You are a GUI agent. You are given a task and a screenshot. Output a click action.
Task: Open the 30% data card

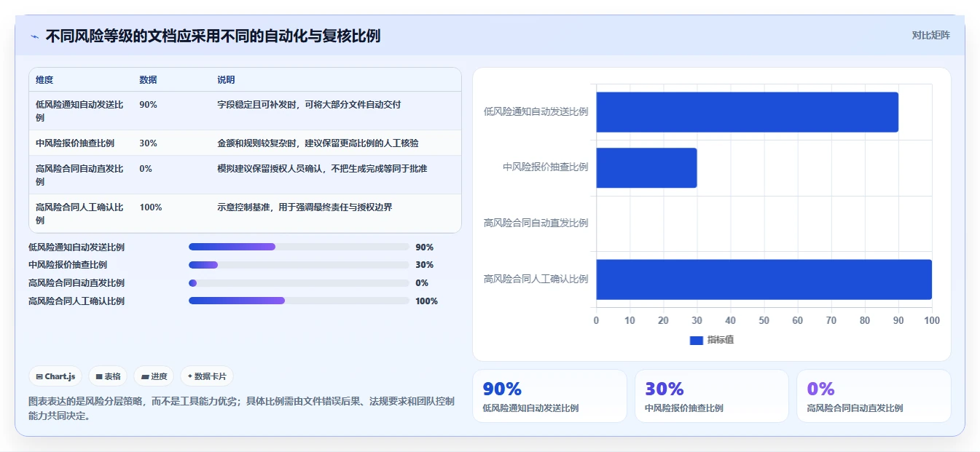click(x=712, y=396)
